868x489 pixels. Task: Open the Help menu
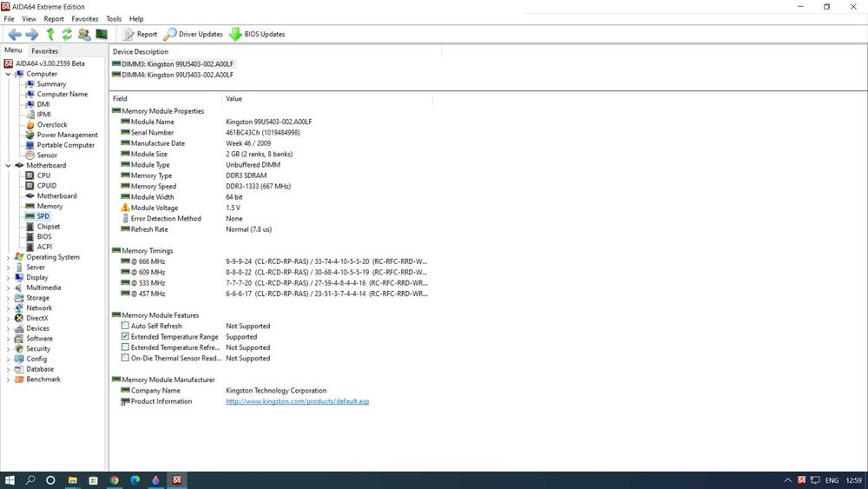pyautogui.click(x=136, y=19)
